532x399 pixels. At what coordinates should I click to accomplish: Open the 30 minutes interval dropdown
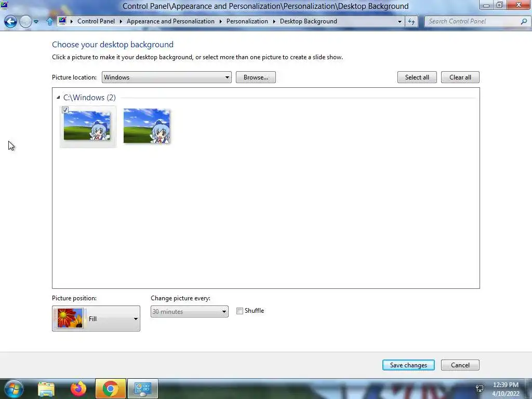(189, 311)
